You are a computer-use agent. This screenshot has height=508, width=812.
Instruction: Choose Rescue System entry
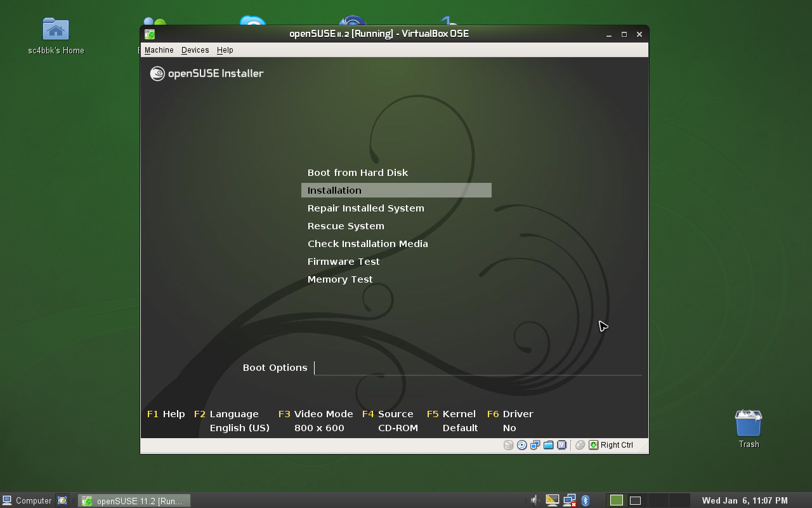[x=346, y=226]
